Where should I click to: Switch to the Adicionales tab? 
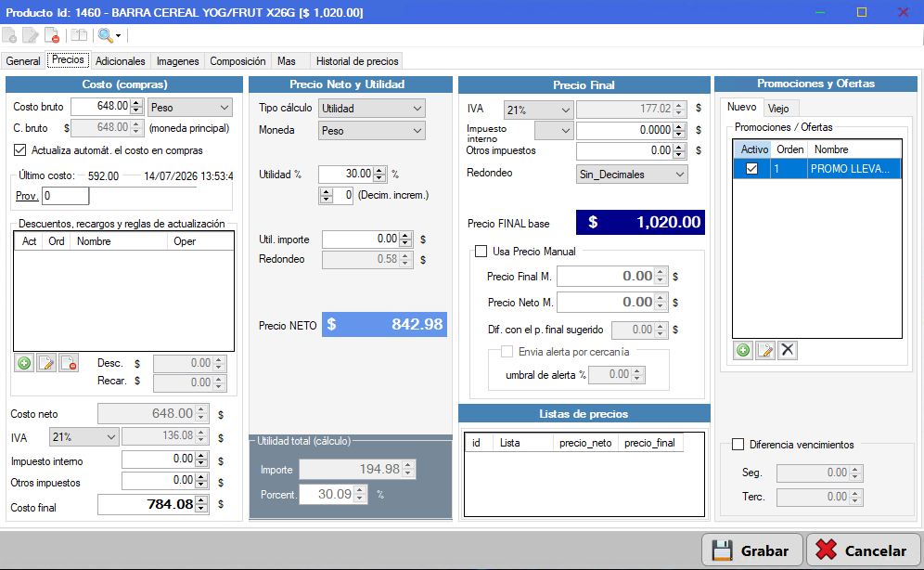point(121,61)
